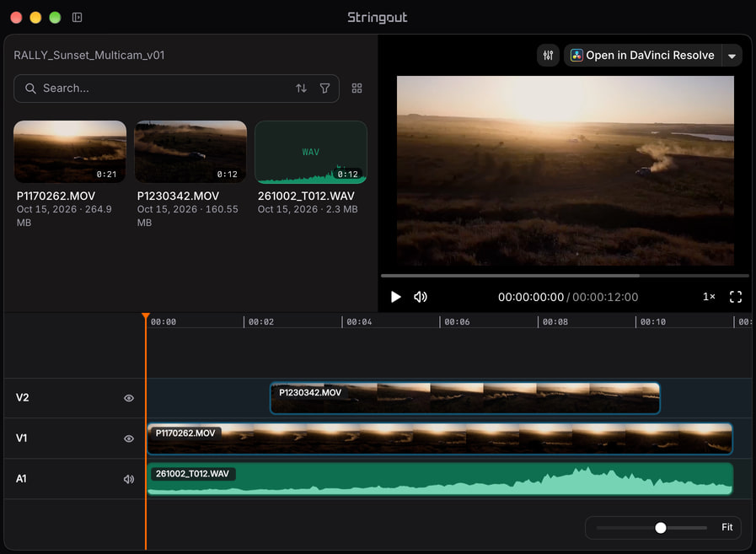Click the timeline zoom slider handle
This screenshot has width=756, height=554.
point(661,528)
